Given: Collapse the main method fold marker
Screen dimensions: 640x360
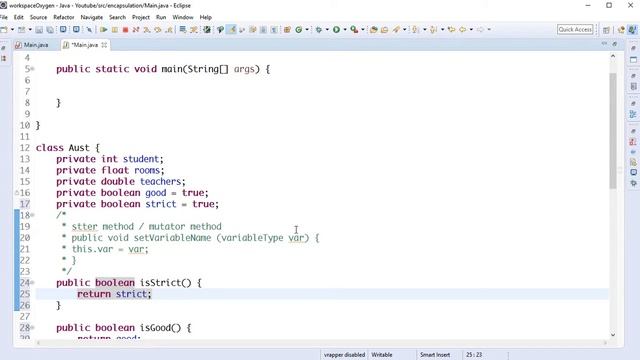Looking at the screenshot, I should [x=33, y=69].
